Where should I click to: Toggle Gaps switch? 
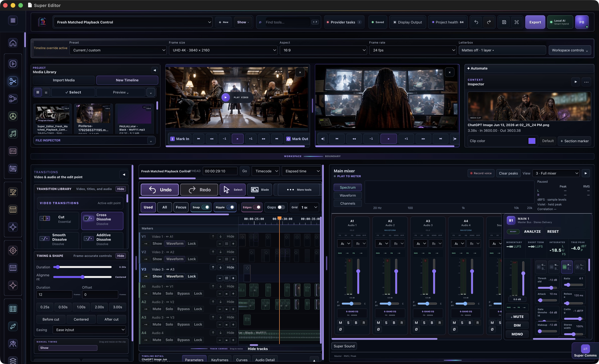click(x=281, y=207)
